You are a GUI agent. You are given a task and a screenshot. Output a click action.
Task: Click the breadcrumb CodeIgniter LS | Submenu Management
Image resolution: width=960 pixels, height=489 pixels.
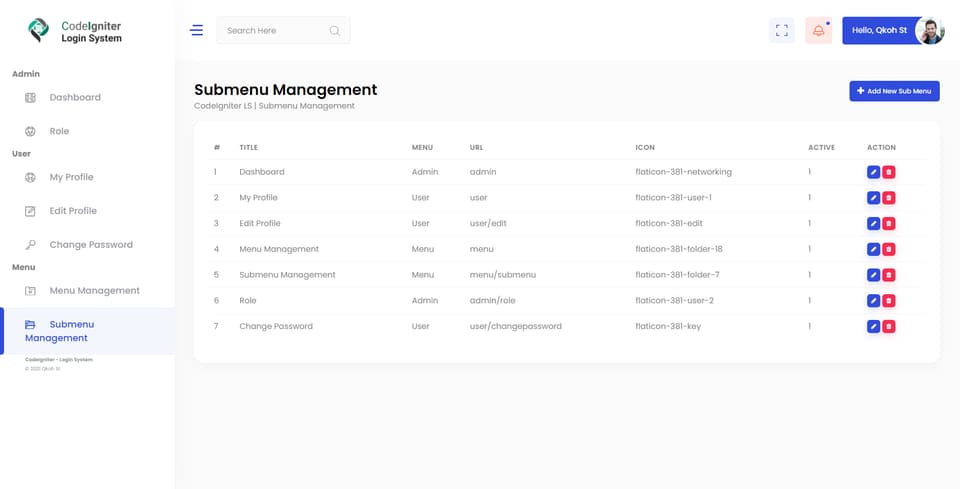pos(274,106)
